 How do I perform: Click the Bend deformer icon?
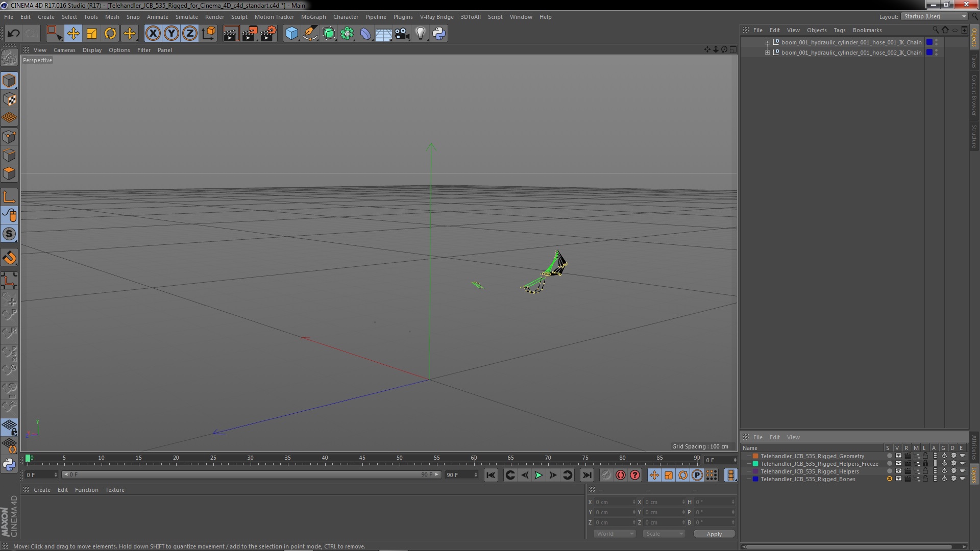tap(365, 34)
